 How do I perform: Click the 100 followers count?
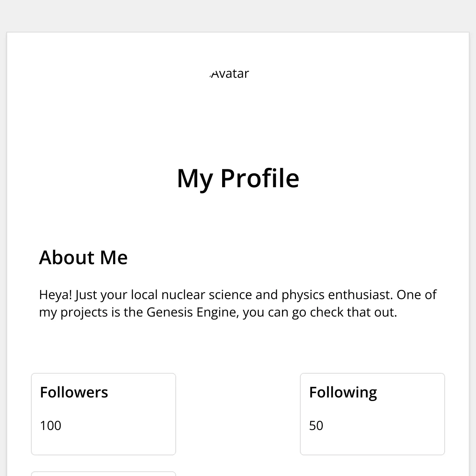pyautogui.click(x=50, y=426)
